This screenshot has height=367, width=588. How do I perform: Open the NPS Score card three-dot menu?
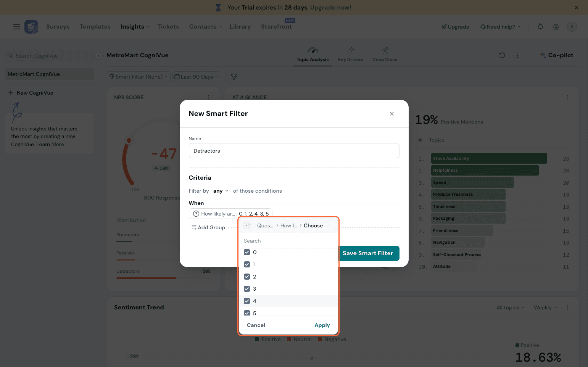point(208,97)
